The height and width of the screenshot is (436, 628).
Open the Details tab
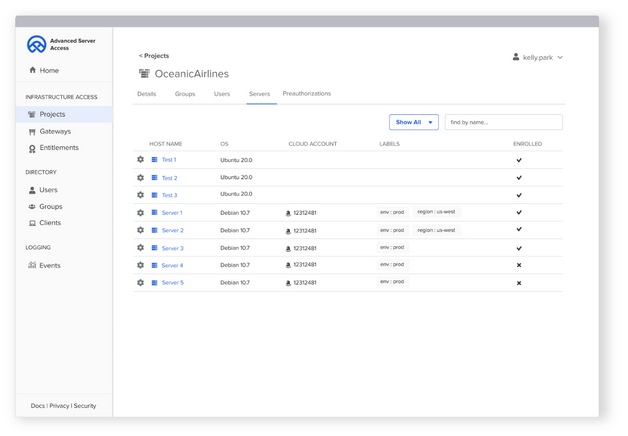[x=146, y=94]
